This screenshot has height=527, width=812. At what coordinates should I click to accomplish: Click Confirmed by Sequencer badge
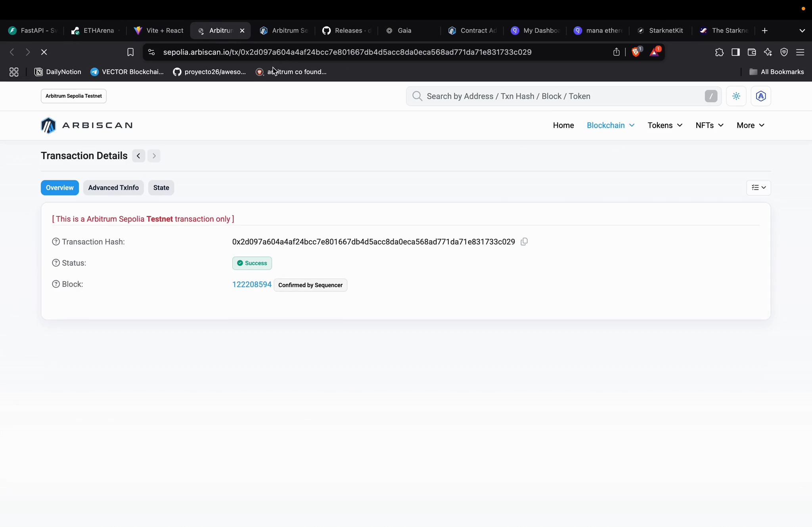point(310,285)
